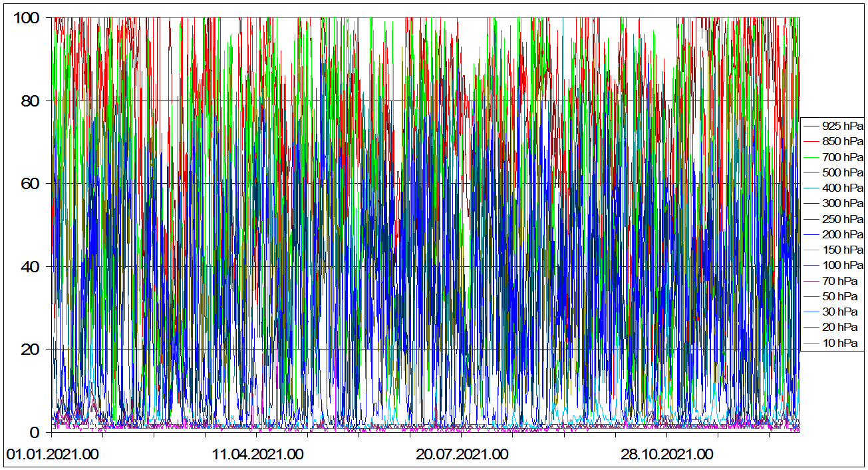Select the 20.07.2021.00 x-axis date label
The image size is (868, 470).
[462, 455]
